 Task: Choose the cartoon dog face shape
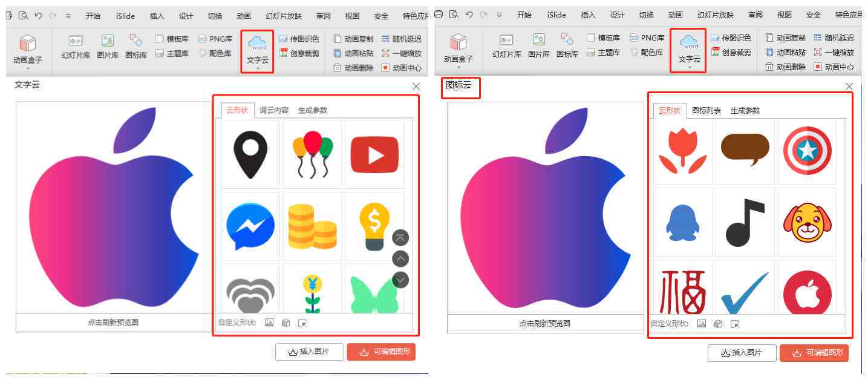[808, 222]
